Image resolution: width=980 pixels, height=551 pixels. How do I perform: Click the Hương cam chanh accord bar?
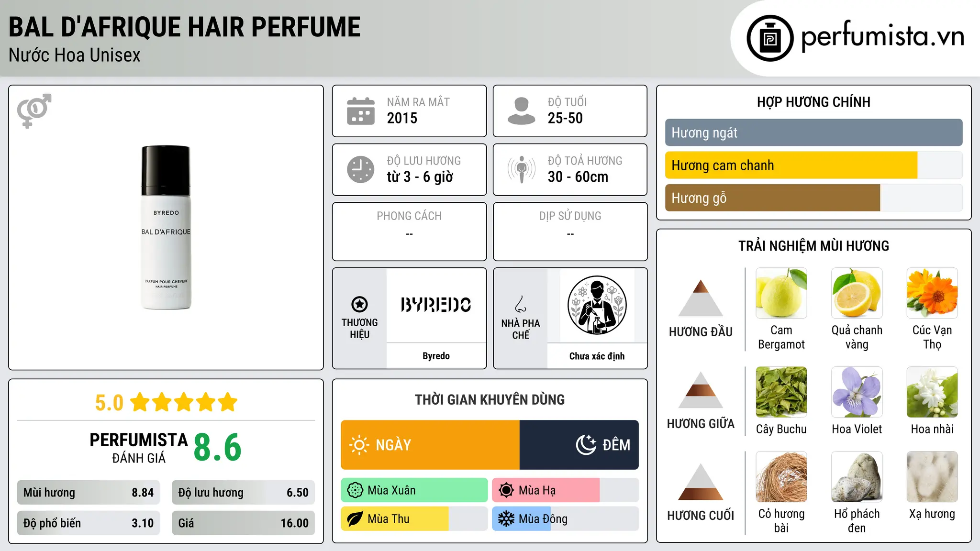[813, 165]
